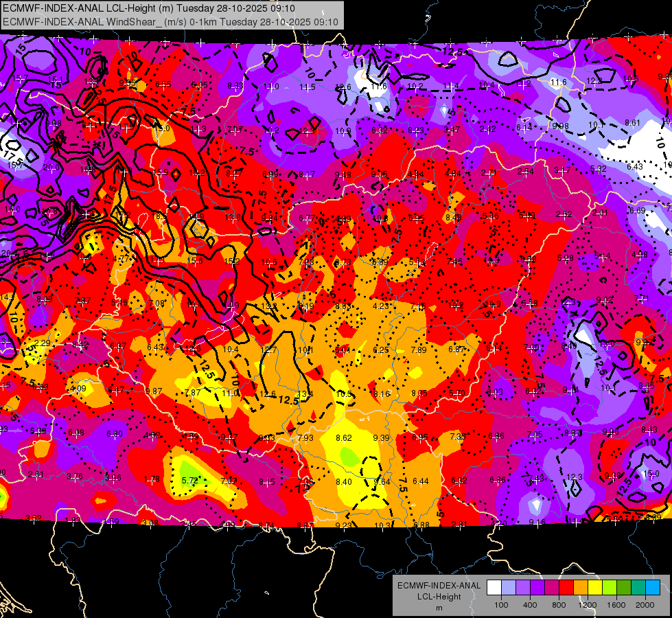Click the grid value 2.29
Image resolution: width=672 pixels, height=618 pixels.
[43, 343]
